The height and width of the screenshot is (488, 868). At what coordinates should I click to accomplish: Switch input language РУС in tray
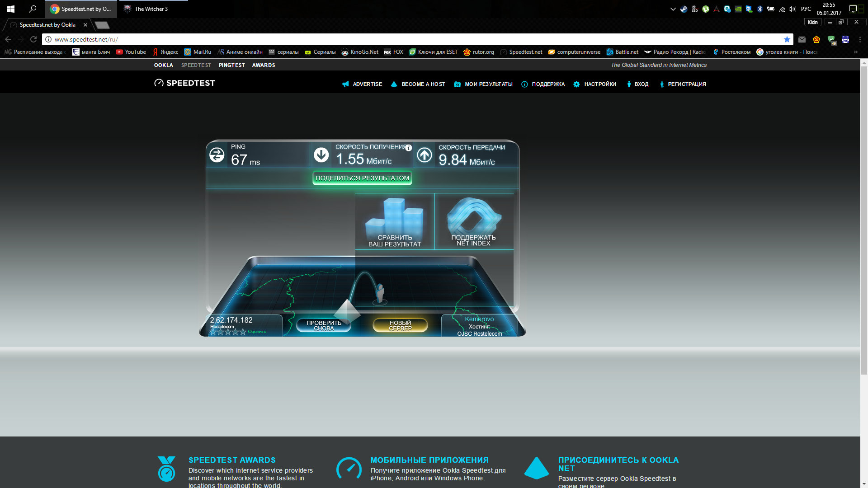pyautogui.click(x=806, y=9)
